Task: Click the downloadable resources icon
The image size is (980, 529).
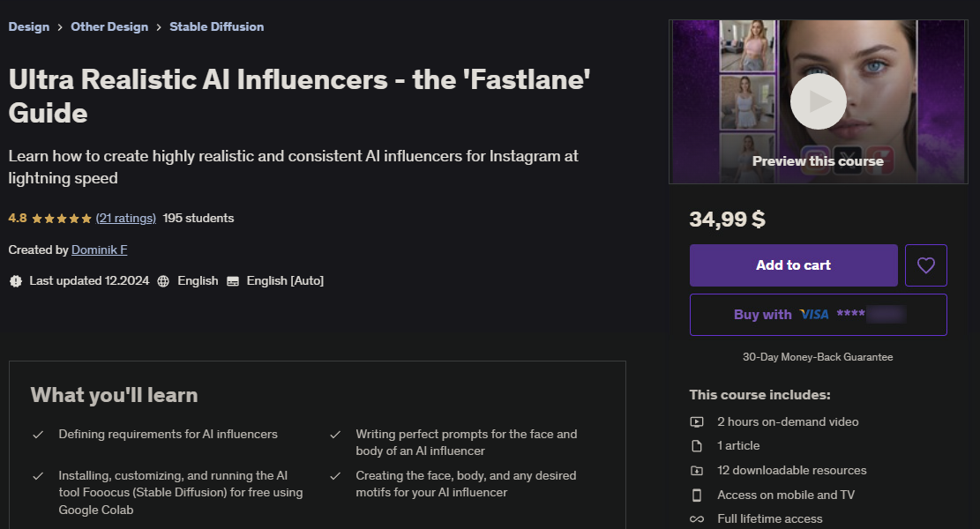Action: pyautogui.click(x=697, y=471)
